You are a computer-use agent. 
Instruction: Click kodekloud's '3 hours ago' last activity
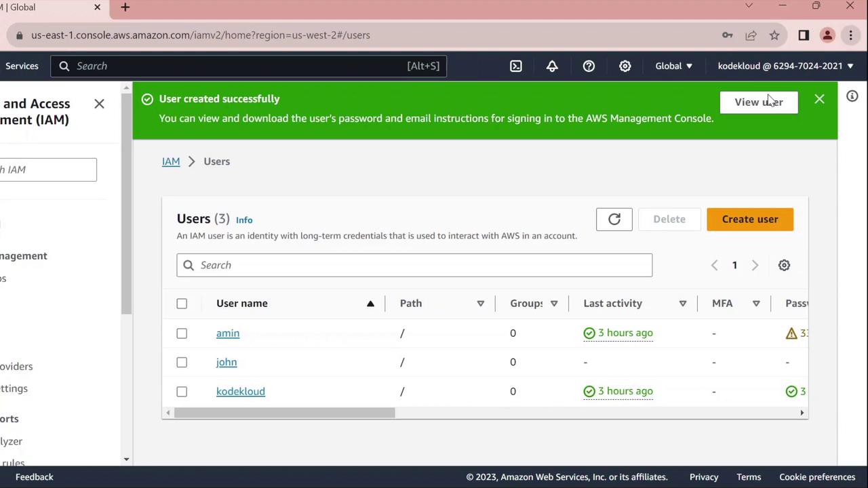pos(618,391)
